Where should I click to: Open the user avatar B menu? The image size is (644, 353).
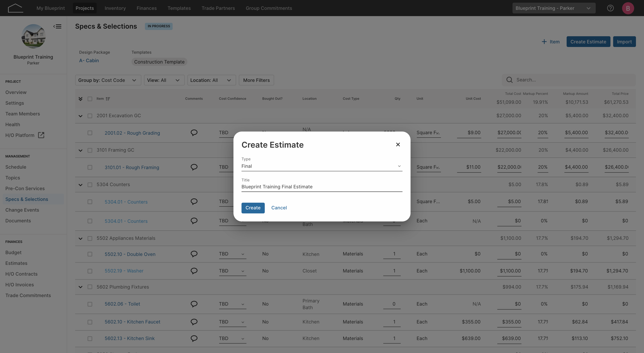628,8
